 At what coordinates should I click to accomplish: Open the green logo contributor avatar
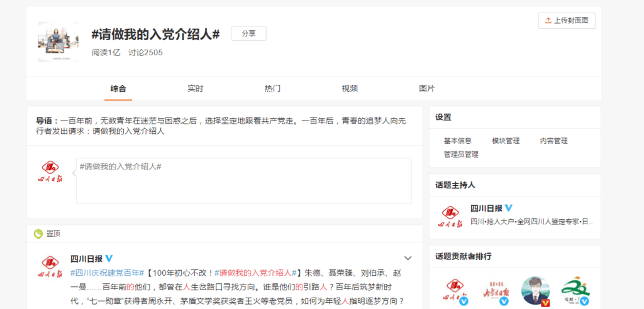click(x=575, y=291)
